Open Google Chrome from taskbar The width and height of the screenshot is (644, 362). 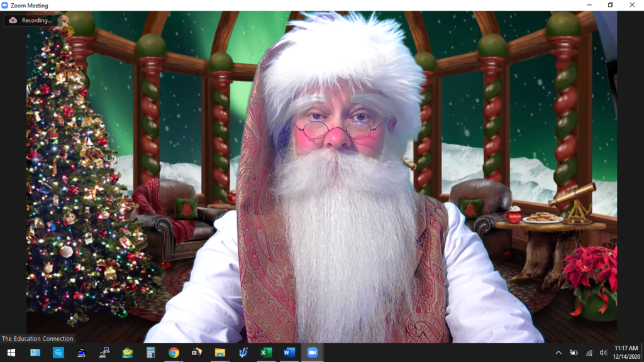click(174, 353)
